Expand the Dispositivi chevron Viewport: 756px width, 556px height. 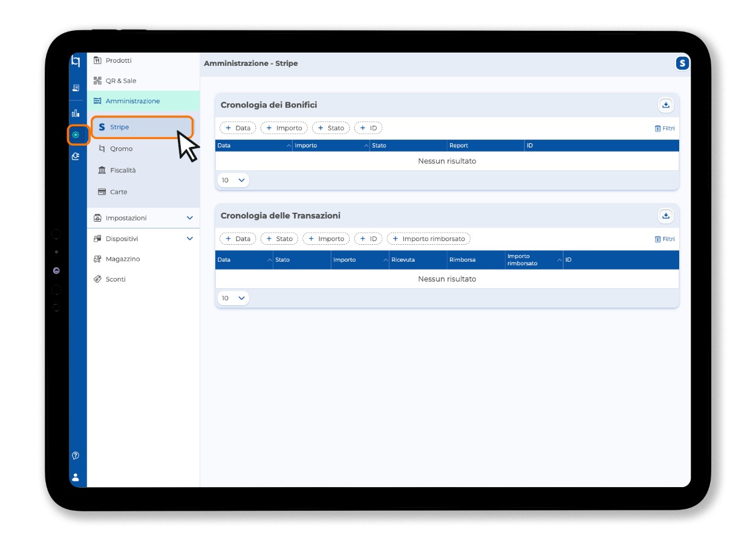190,239
